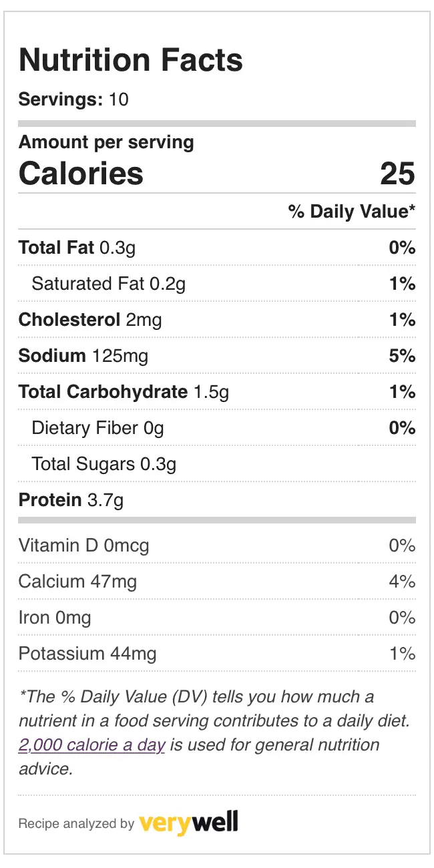Screen dimensions: 434x868
Task: Select the Total Fat 0.3g row
Action: 217,248
